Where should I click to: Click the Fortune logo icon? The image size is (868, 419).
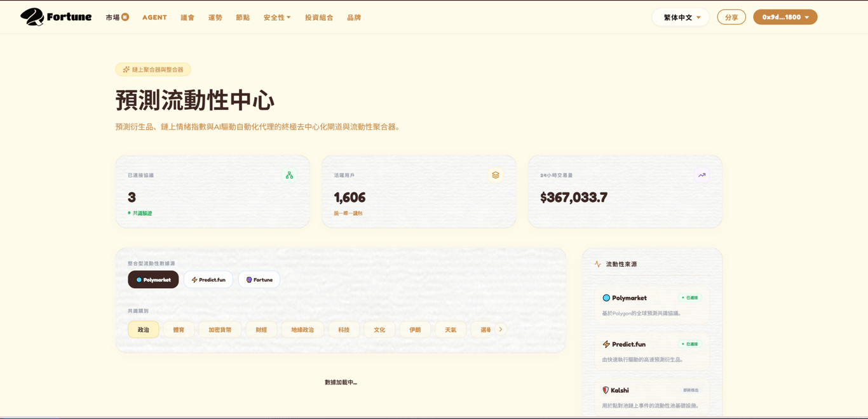coord(32,17)
